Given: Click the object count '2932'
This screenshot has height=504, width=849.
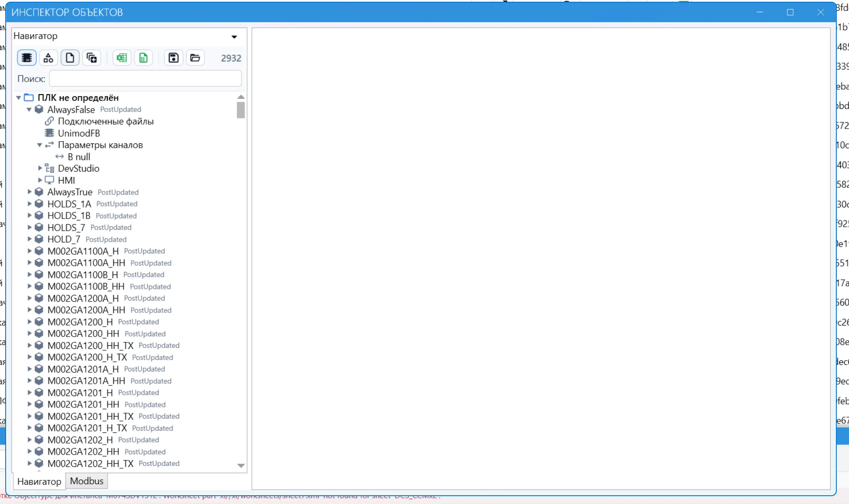Looking at the screenshot, I should (x=231, y=58).
